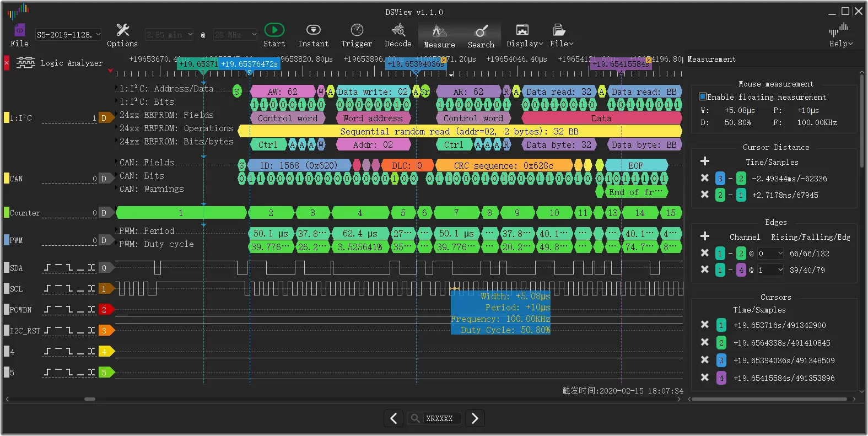Toggle trigger type button D on PWM channel
The width and height of the screenshot is (868, 436).
[104, 240]
